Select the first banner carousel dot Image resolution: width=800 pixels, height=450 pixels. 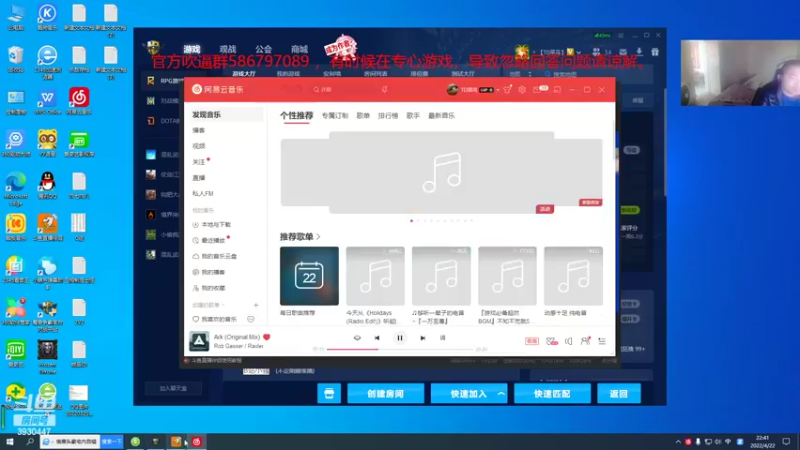(412, 221)
